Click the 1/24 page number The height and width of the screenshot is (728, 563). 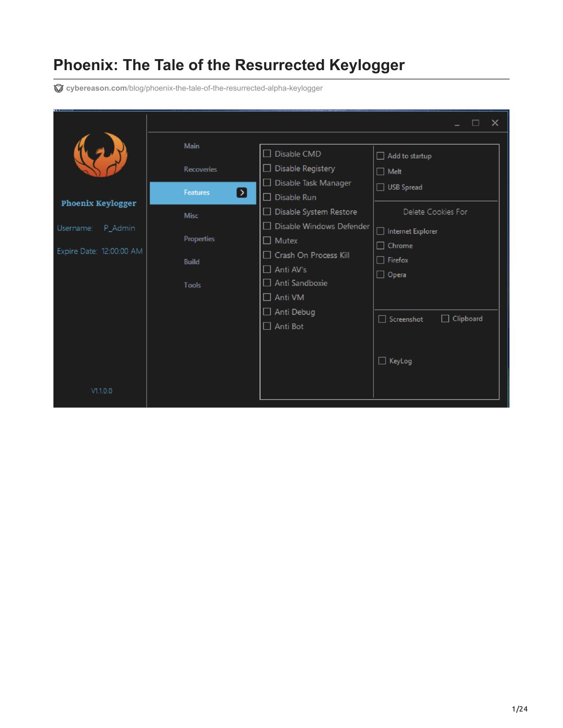click(520, 709)
